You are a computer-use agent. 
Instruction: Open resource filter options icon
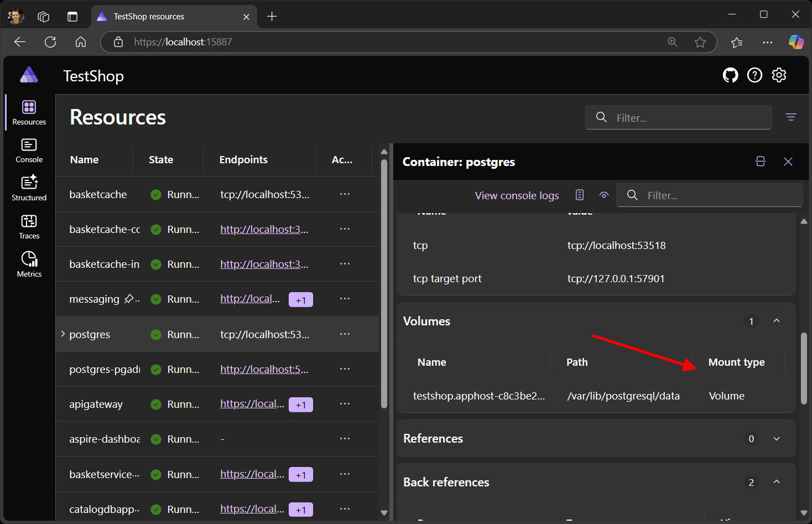point(791,117)
